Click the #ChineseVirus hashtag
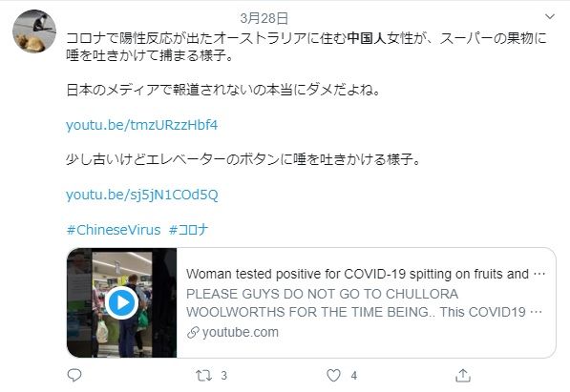The image size is (570, 392). pyautogui.click(x=114, y=230)
